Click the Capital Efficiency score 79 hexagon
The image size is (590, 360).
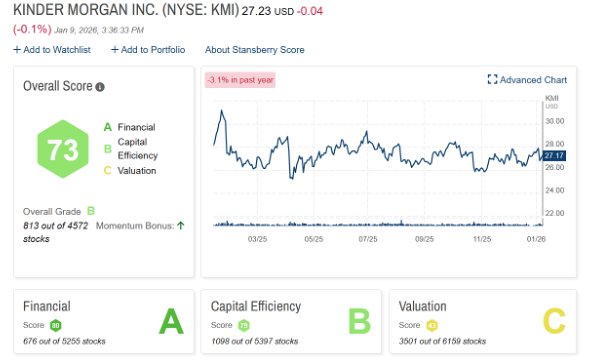pos(244,325)
